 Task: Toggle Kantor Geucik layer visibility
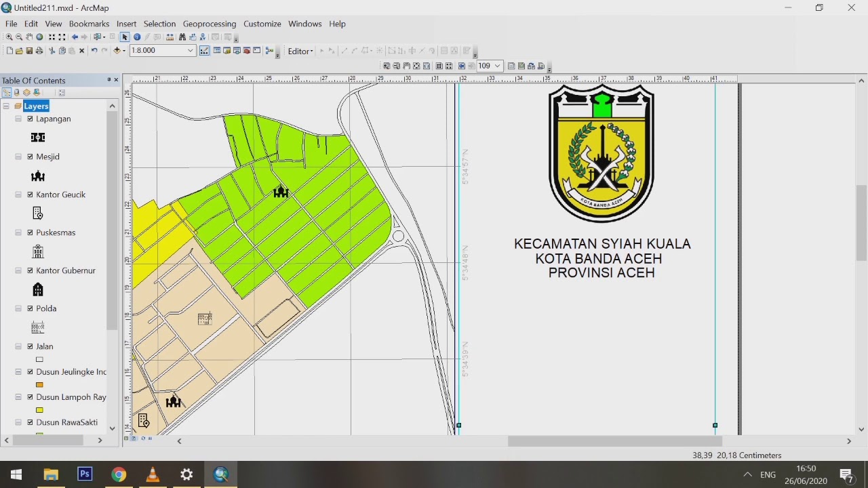30,195
